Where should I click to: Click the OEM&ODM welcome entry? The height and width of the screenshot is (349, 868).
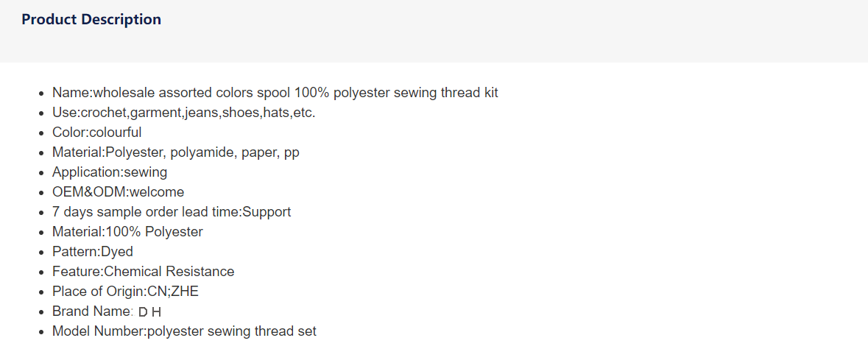coord(118,192)
